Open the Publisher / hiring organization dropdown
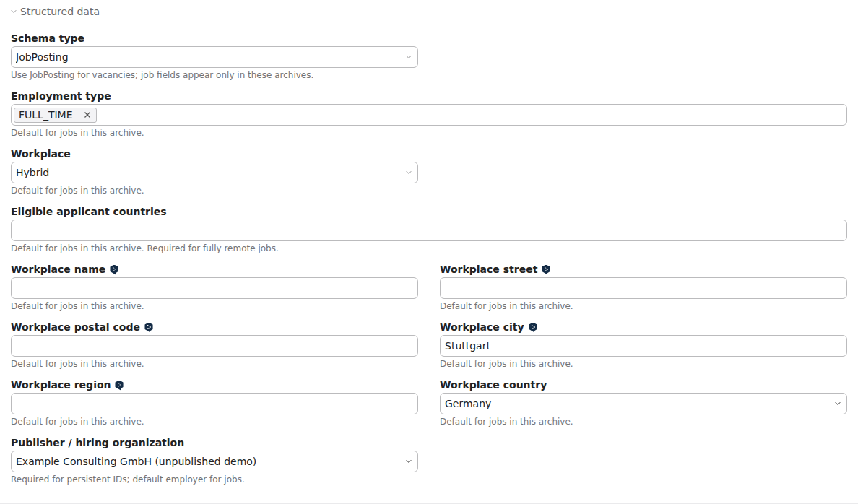The width and height of the screenshot is (858, 504). tap(214, 461)
